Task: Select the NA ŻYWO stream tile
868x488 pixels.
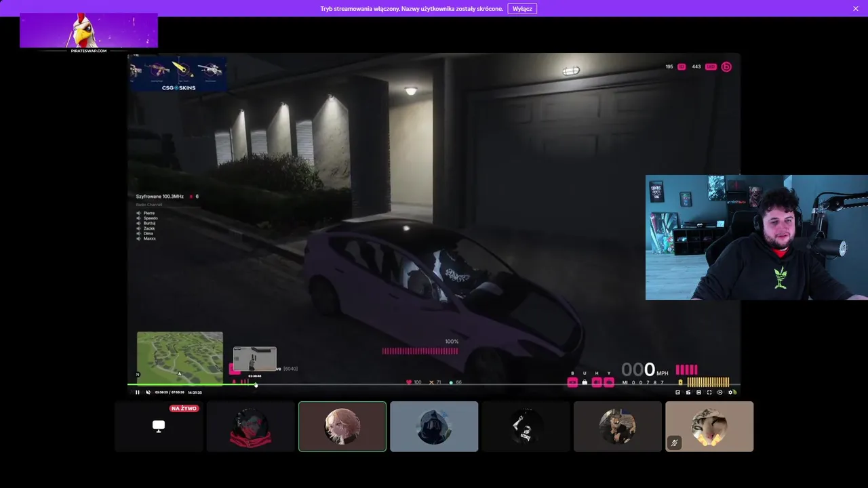Action: [x=159, y=426]
